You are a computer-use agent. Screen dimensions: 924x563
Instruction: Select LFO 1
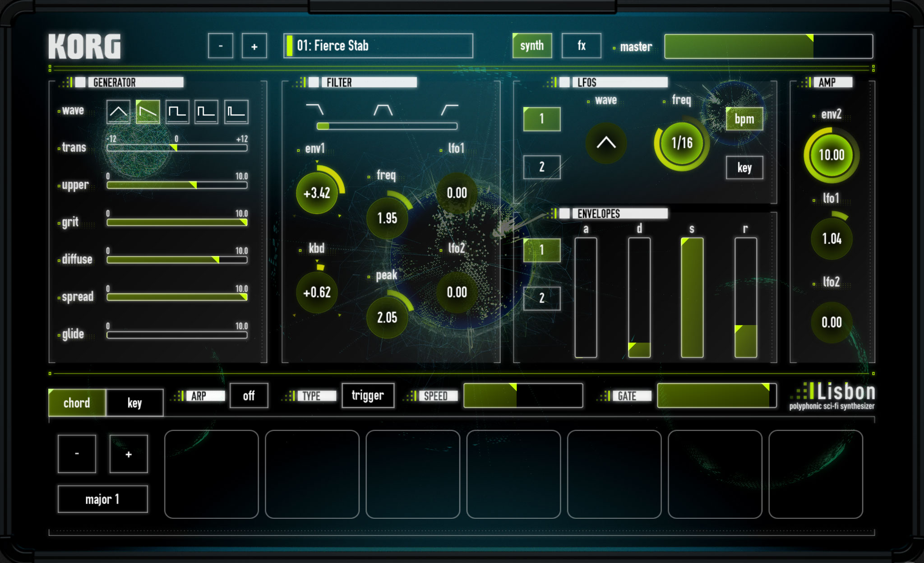pyautogui.click(x=542, y=119)
